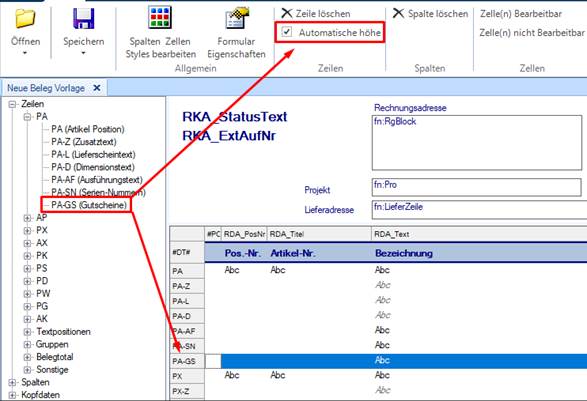The height and width of the screenshot is (401, 587).
Task: Click the X icon for Zeile löschen
Action: click(x=287, y=13)
